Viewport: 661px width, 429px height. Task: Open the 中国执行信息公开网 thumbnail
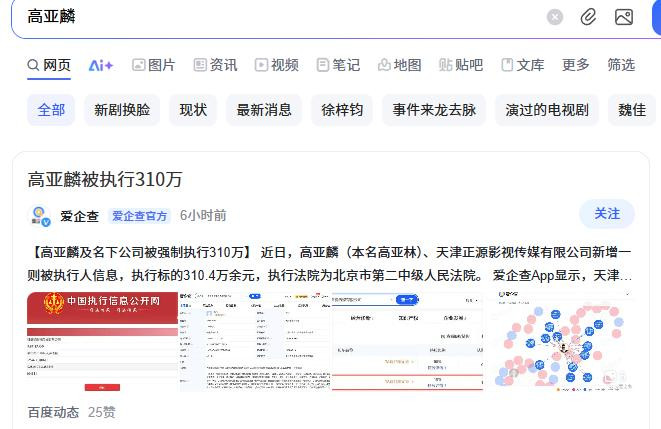(102, 341)
